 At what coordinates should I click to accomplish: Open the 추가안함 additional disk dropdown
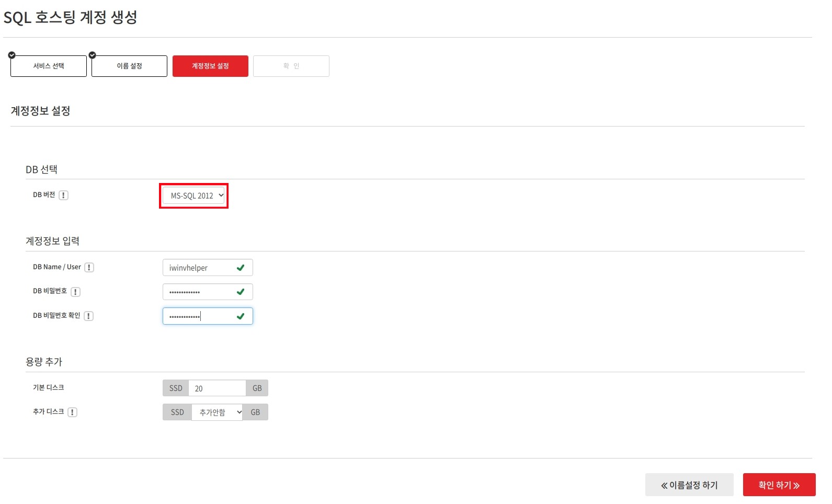pos(217,412)
